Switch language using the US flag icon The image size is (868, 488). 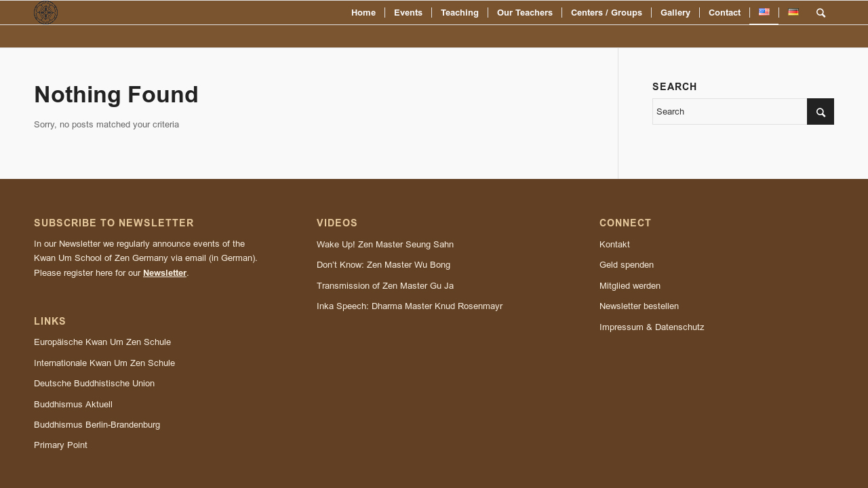click(764, 12)
